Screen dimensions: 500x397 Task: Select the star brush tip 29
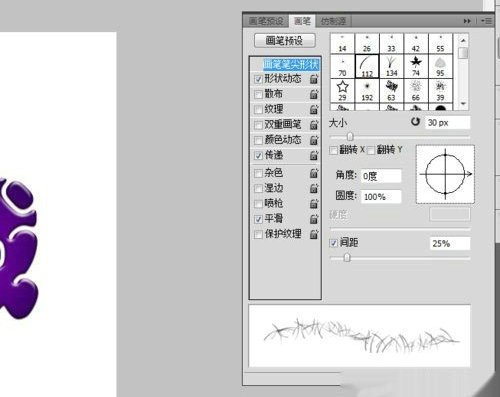(342, 91)
